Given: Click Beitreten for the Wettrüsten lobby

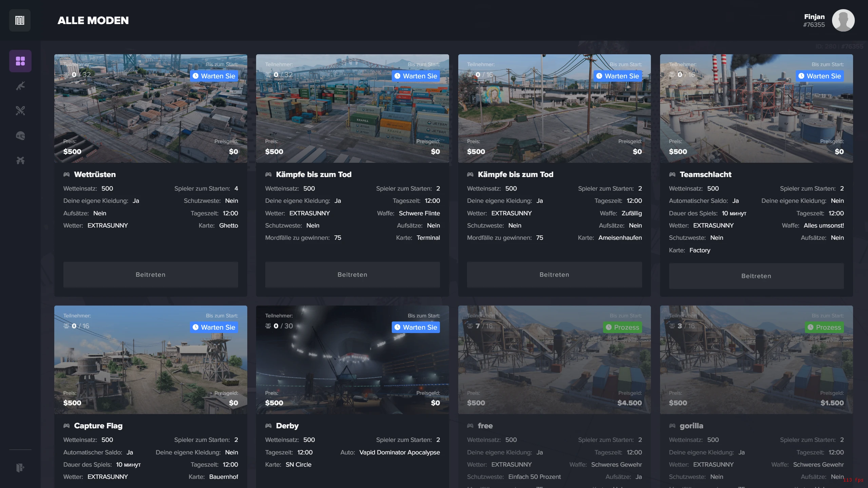Looking at the screenshot, I should point(151,275).
